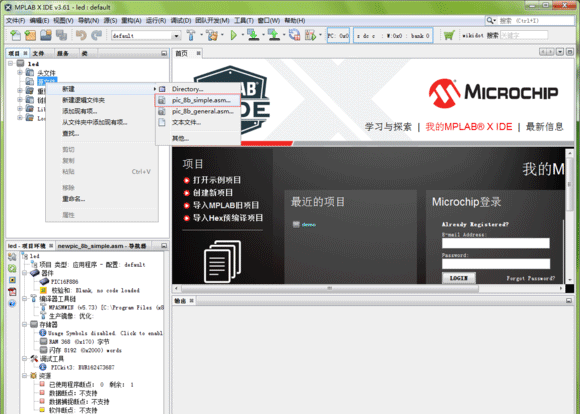This screenshot has height=414, width=580.
Task: Click the Undo arrow icon
Action: 81,36
